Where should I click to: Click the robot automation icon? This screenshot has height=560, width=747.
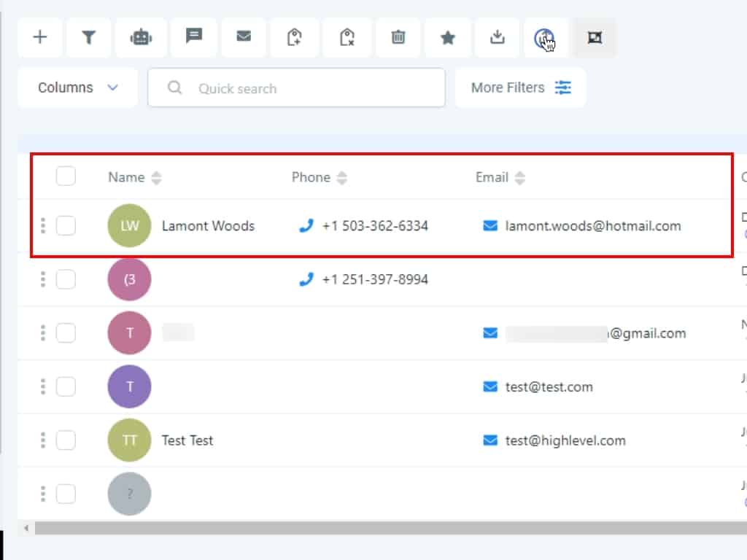point(141,37)
